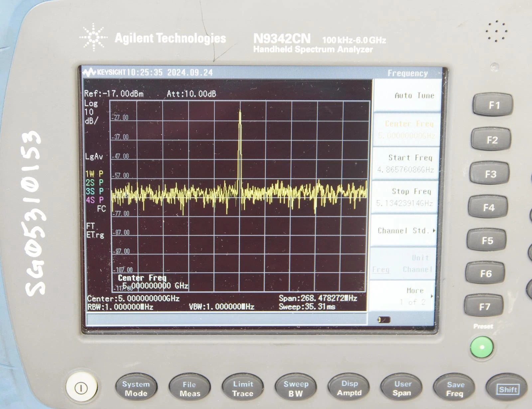
Task: Push the F4 hardware softkey
Action: tap(488, 207)
